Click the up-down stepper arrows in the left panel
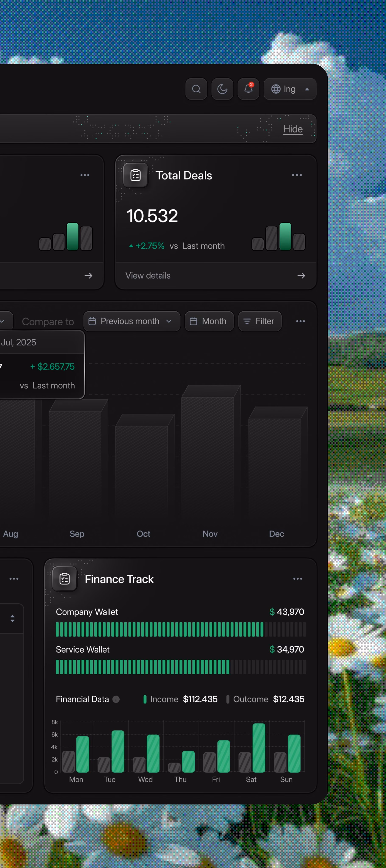 pos(13,619)
